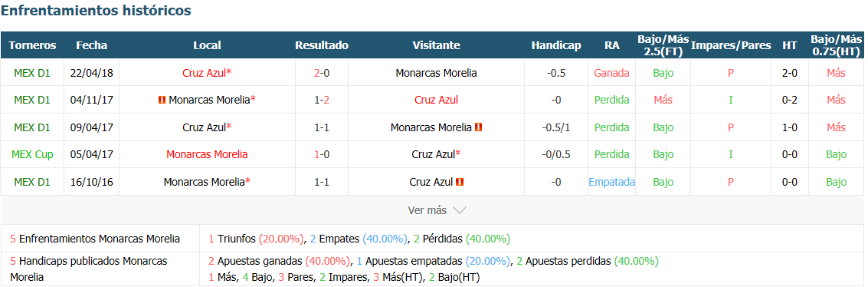Expand the Ver más chevron
Screen dimensions: 868x287
coord(460,210)
